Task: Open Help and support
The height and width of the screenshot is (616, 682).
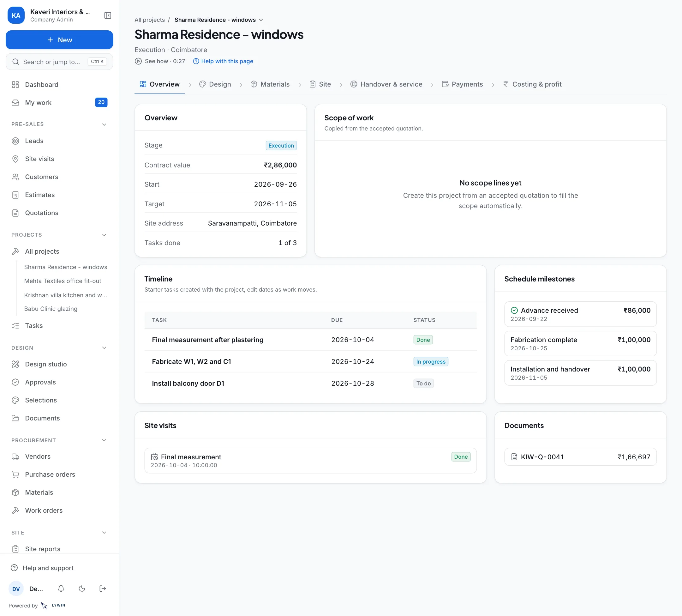Action: pos(42,568)
